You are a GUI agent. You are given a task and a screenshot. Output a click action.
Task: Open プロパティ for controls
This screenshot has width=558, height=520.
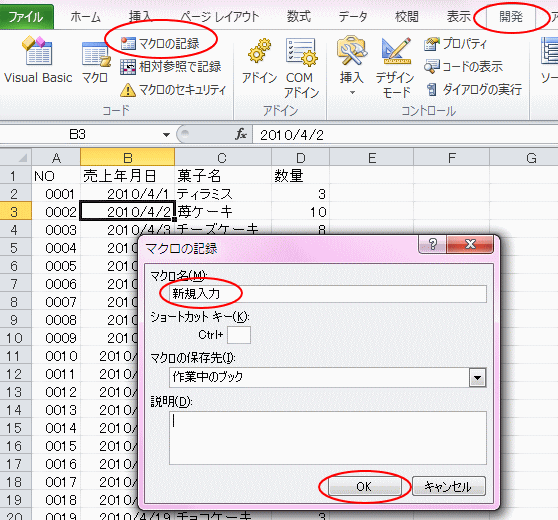pos(455,44)
